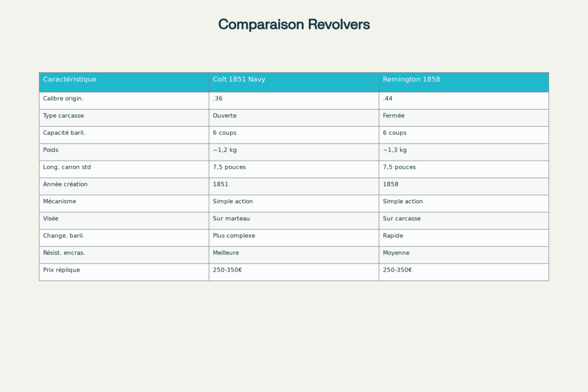588x392 pixels.
Task: Click the 'Remington 1858' column header
Action: pyautogui.click(x=411, y=80)
